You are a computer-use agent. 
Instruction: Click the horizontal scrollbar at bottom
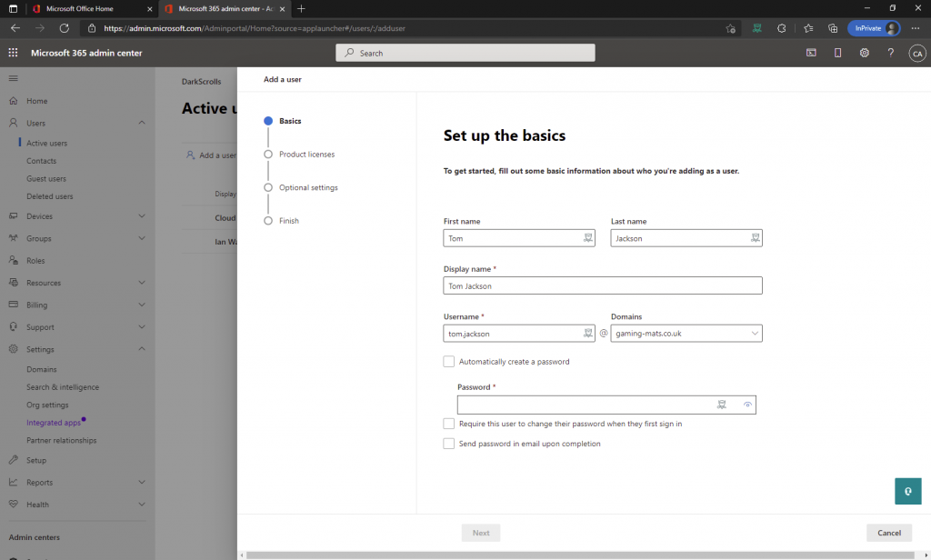[580, 555]
